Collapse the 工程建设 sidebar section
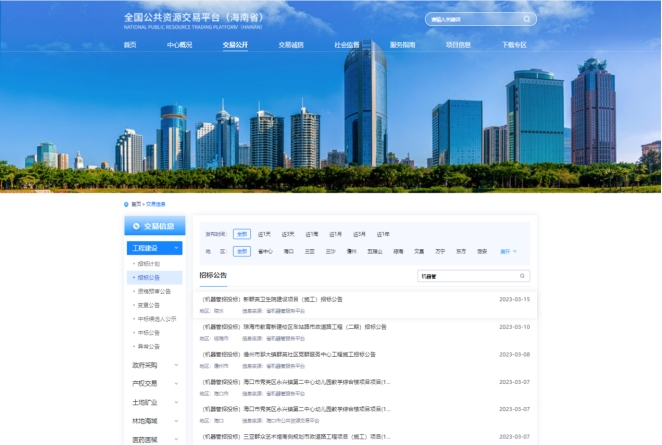Image resolution: width=662 pixels, height=445 pixels. point(155,248)
